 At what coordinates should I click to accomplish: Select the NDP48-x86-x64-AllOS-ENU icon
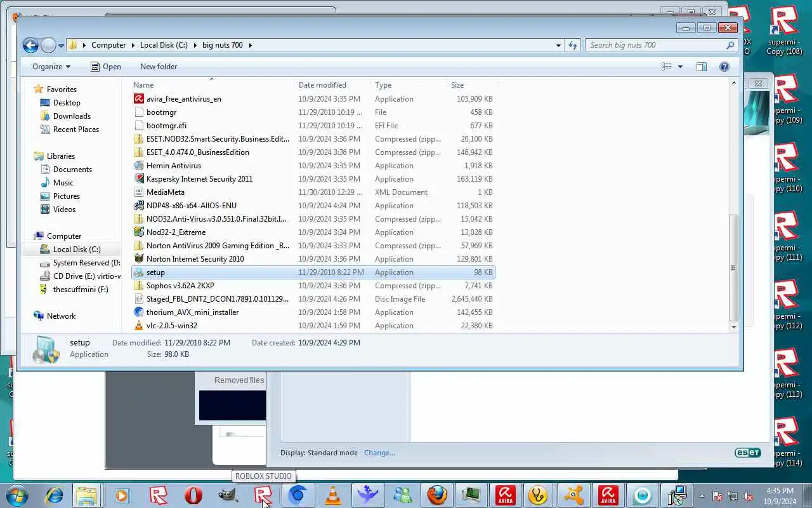click(x=139, y=206)
